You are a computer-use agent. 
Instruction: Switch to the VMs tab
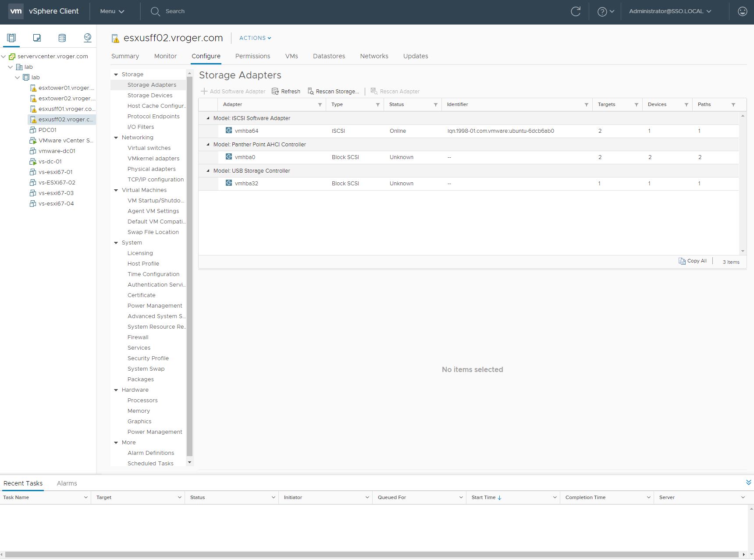point(292,56)
